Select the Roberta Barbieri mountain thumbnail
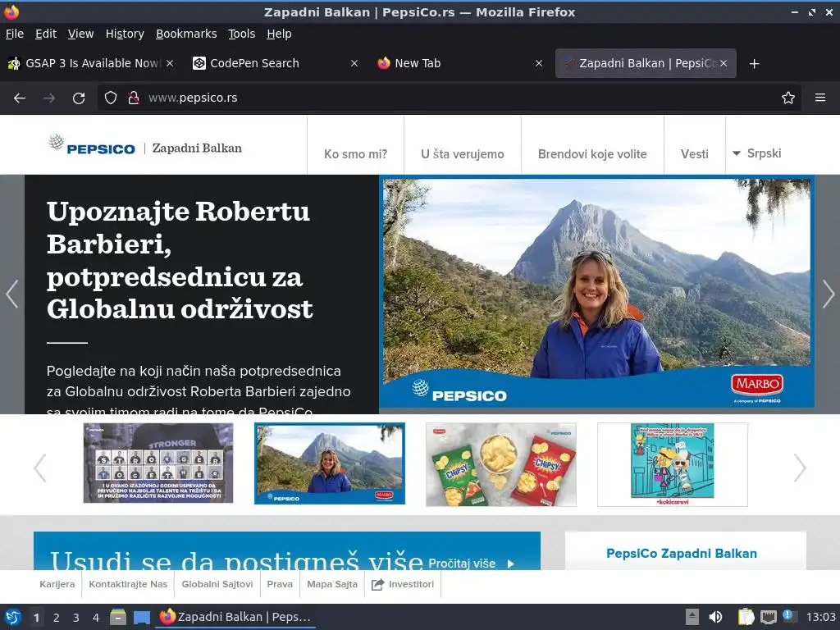840x630 pixels. point(330,463)
